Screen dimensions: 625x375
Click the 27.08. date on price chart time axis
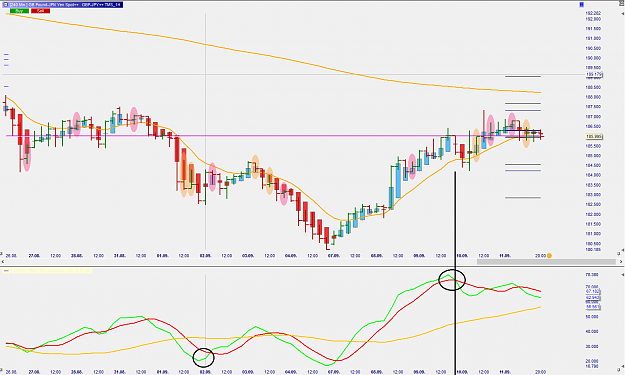[34, 255]
